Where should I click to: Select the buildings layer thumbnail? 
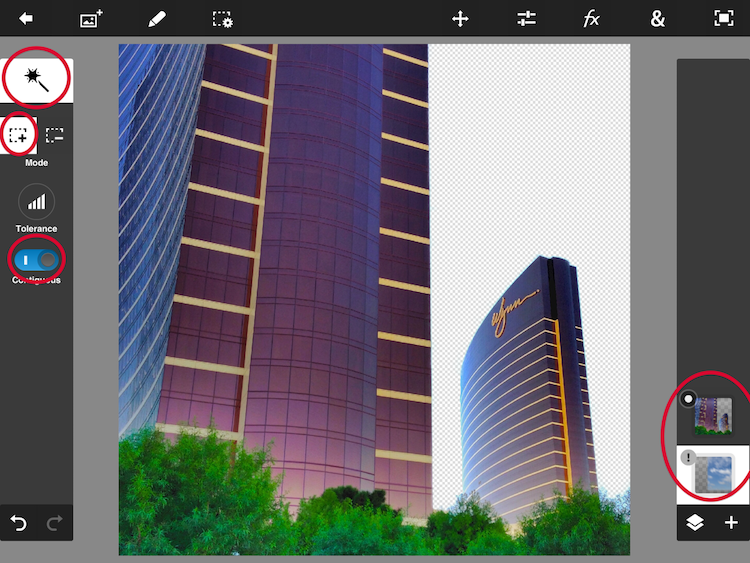point(713,416)
